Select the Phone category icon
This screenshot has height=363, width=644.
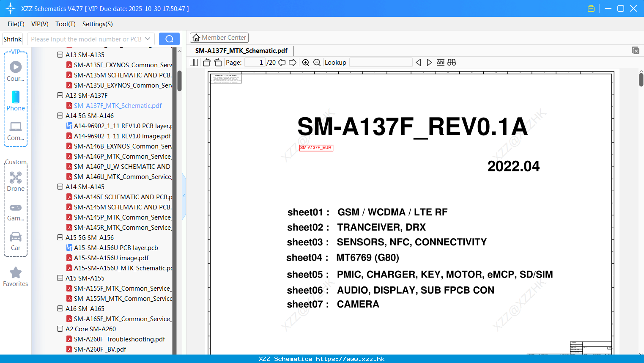[x=16, y=101]
